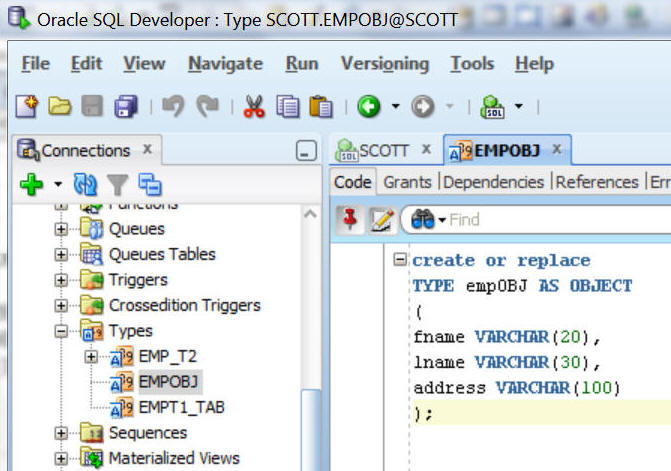Open the View menu
This screenshot has width=671, height=471.
point(144,64)
